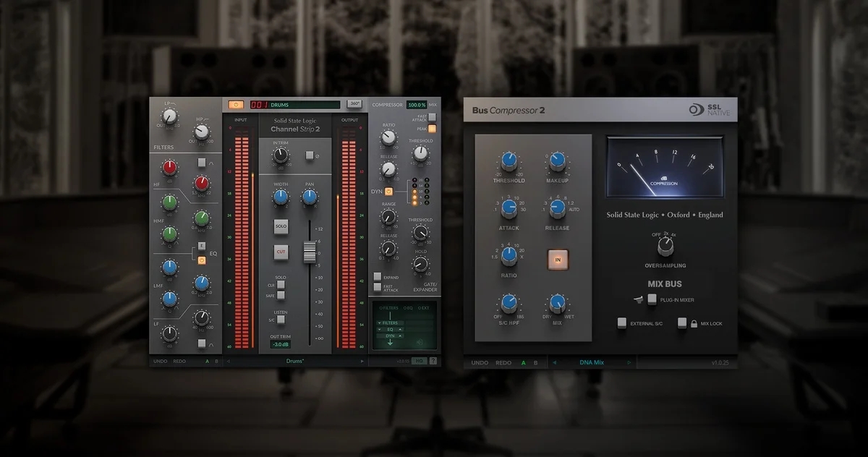Toggle the EQ power icon
The height and width of the screenshot is (457, 868).
coord(202,260)
